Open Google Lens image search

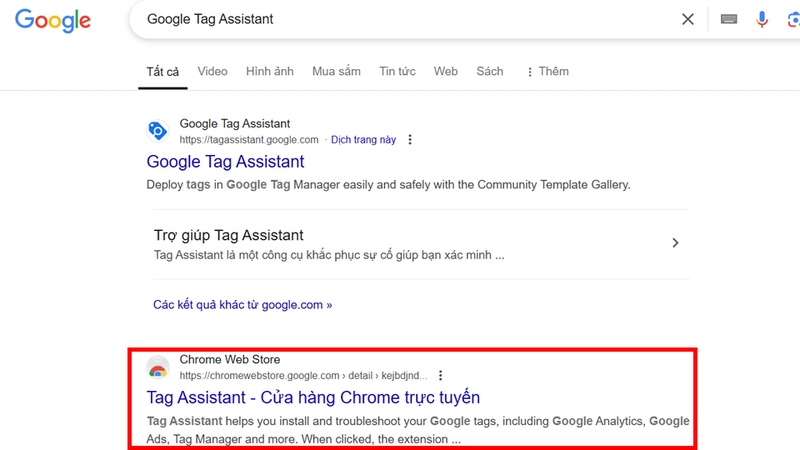[x=793, y=20]
